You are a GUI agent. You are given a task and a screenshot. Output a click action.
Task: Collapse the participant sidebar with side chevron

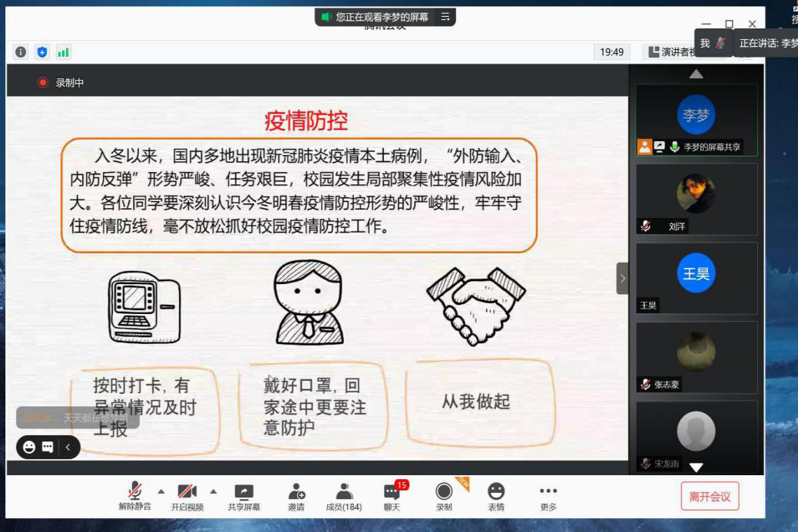coord(622,278)
